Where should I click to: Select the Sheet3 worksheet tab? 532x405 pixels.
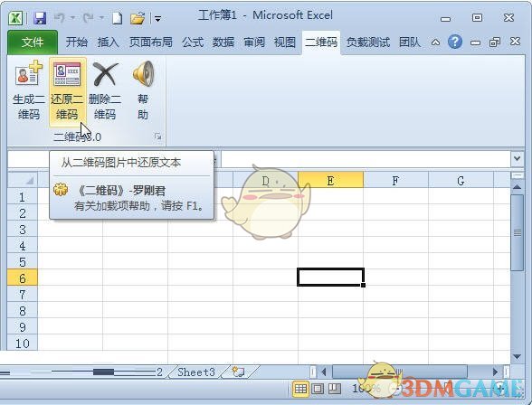pyautogui.click(x=196, y=372)
